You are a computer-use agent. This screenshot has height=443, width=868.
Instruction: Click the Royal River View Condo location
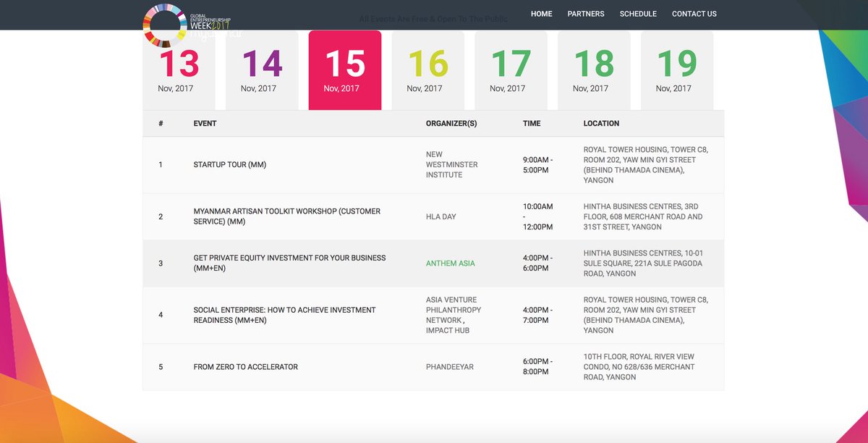click(639, 367)
